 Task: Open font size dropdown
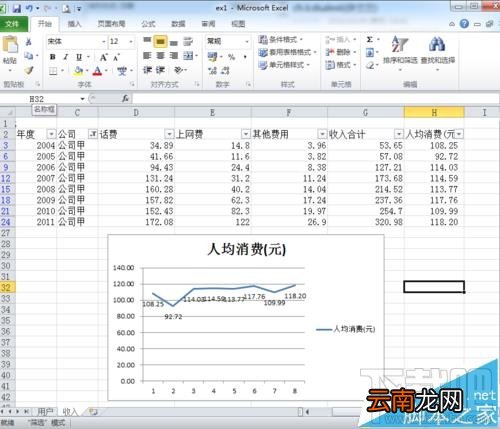(x=131, y=42)
